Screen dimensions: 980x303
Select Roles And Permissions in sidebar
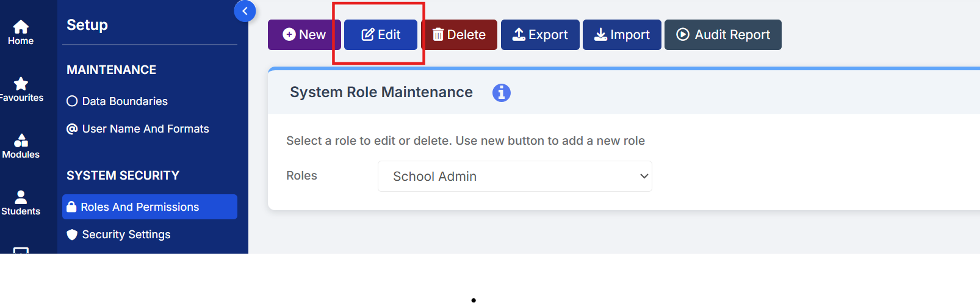click(x=140, y=207)
